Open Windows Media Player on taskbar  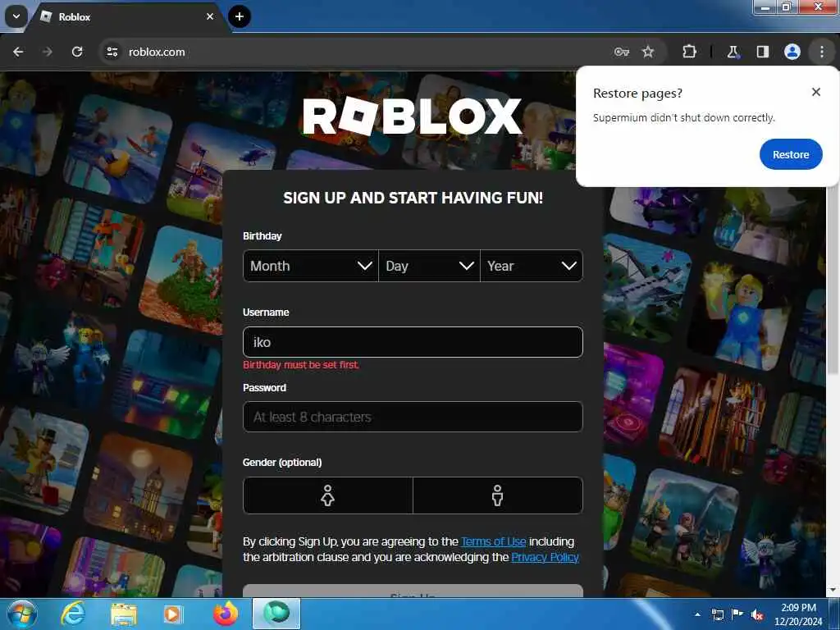coord(173,614)
